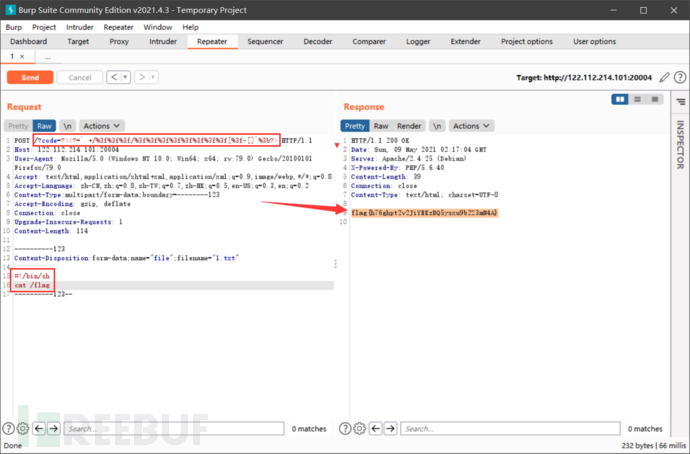Viewport: 690px width, 454px height.
Task: Click the Burp Suite title bar logo
Action: click(x=10, y=10)
